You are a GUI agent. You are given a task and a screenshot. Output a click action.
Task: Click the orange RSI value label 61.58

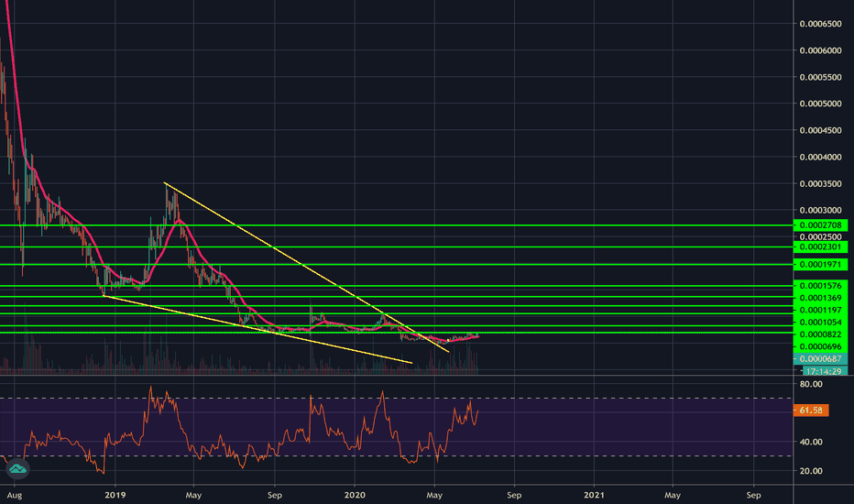pyautogui.click(x=811, y=411)
